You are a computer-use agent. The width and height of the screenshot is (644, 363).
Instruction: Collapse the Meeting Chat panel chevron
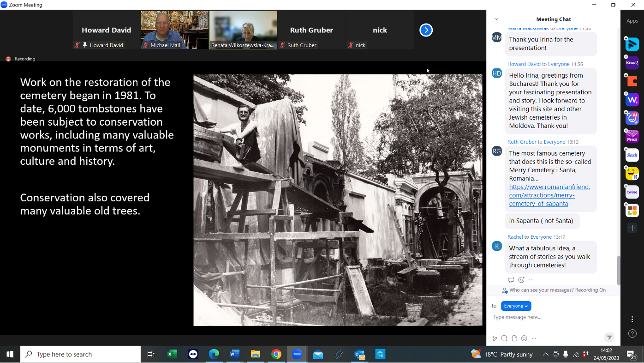pos(495,19)
